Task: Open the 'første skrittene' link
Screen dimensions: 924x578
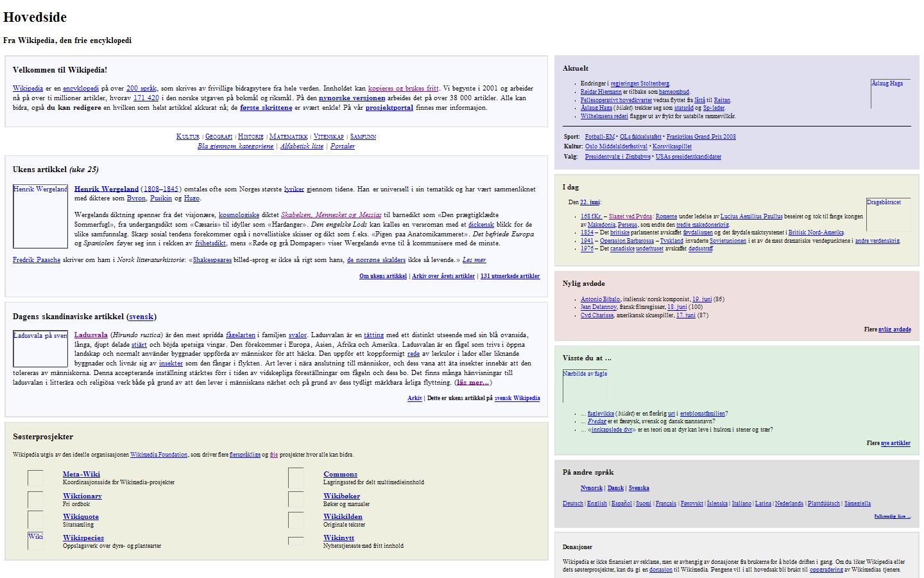Action: [266, 108]
